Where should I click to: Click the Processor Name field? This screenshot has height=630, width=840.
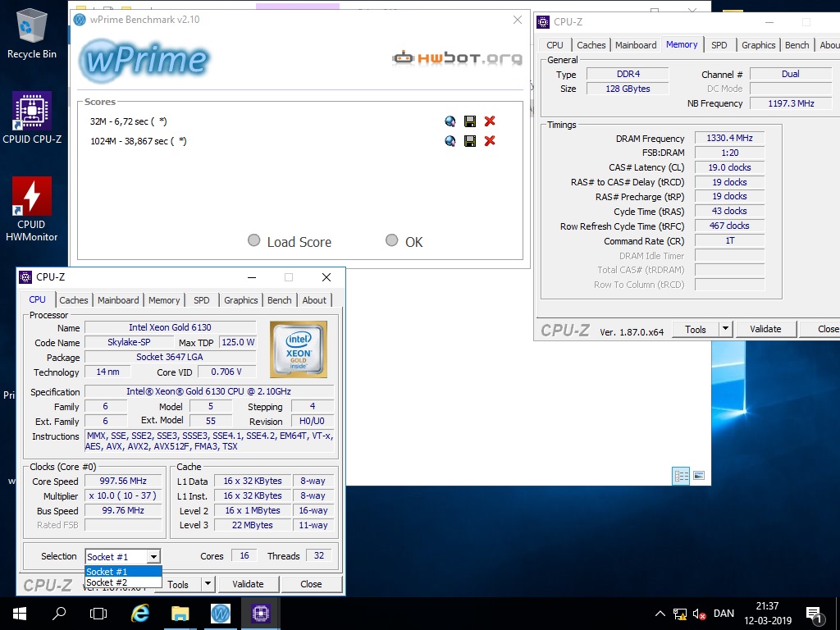pyautogui.click(x=171, y=327)
